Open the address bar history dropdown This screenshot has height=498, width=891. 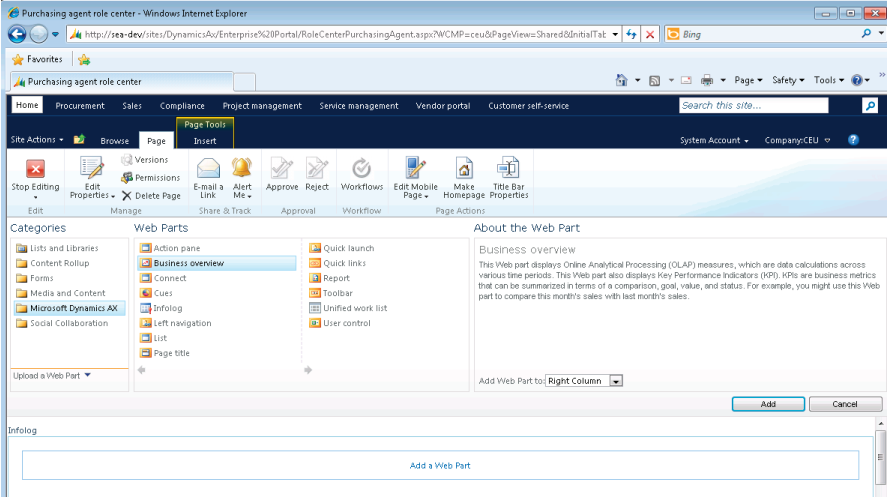(615, 35)
